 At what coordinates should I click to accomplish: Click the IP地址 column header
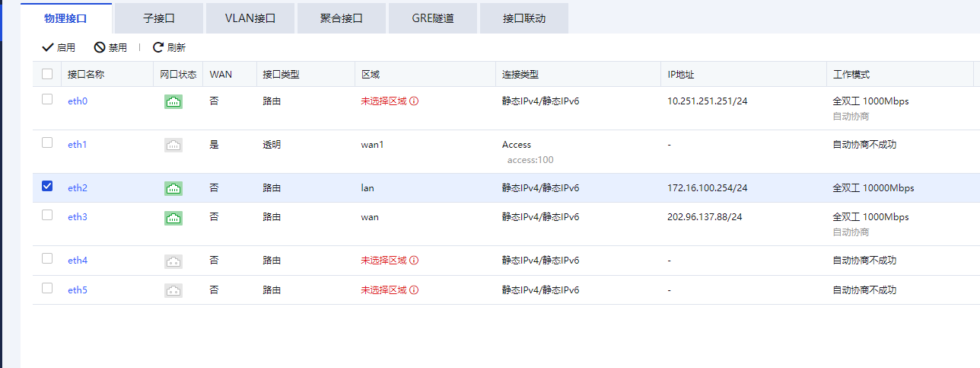[x=681, y=75]
